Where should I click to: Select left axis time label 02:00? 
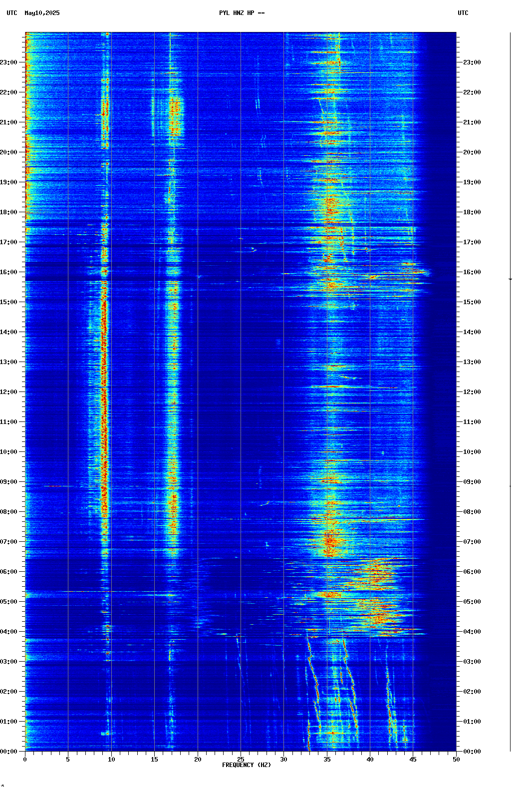8,692
